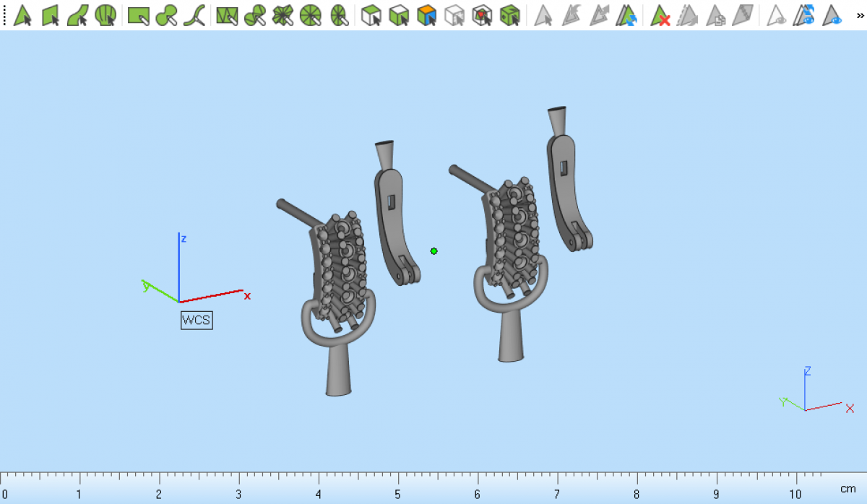Delete selected triangles with red X icon
The width and height of the screenshot is (867, 504).
[660, 15]
